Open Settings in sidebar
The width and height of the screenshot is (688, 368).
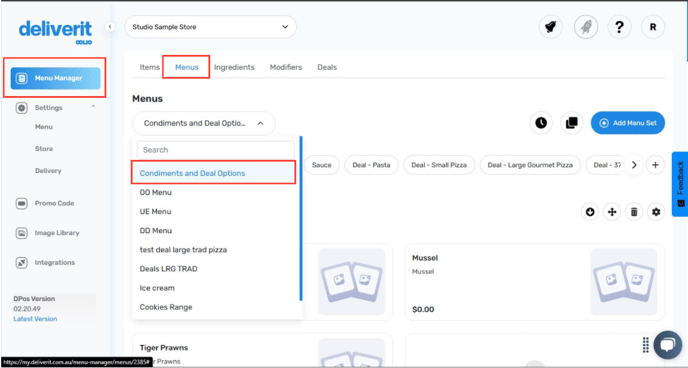(x=49, y=108)
